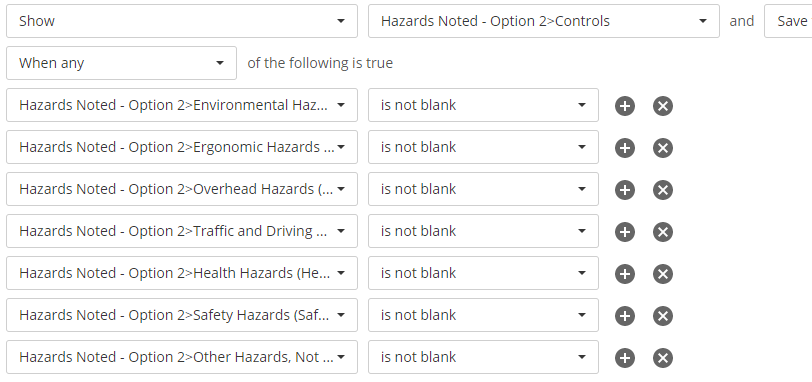Open the Hazards Noted Option 2>Controls dropdown

coord(544,21)
